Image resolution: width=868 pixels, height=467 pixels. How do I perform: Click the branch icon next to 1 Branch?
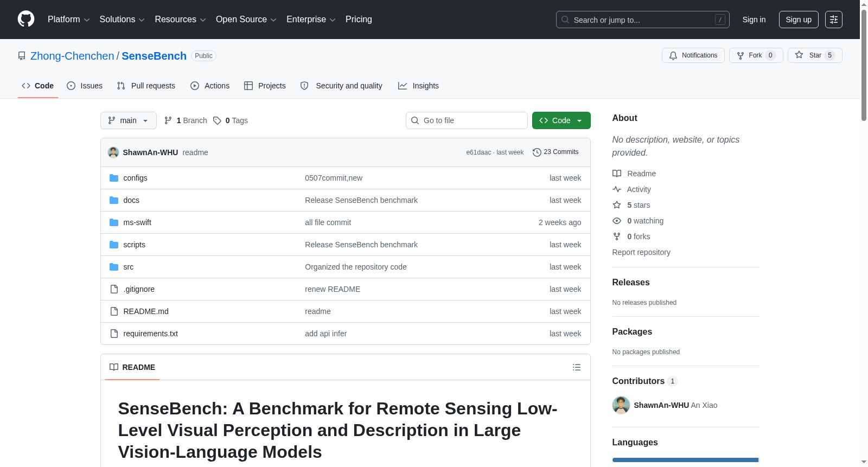(168, 120)
